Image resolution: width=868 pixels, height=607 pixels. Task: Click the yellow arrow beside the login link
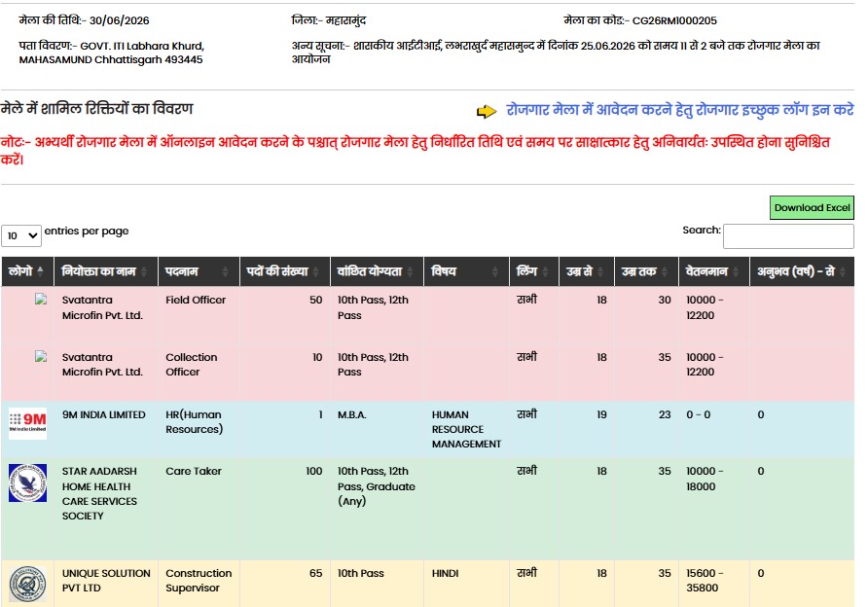coord(487,111)
